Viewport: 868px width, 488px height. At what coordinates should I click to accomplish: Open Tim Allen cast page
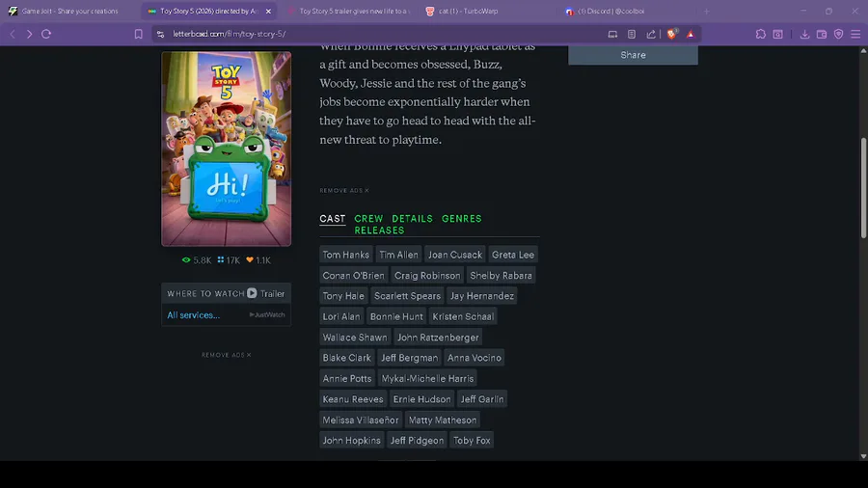[398, 255]
